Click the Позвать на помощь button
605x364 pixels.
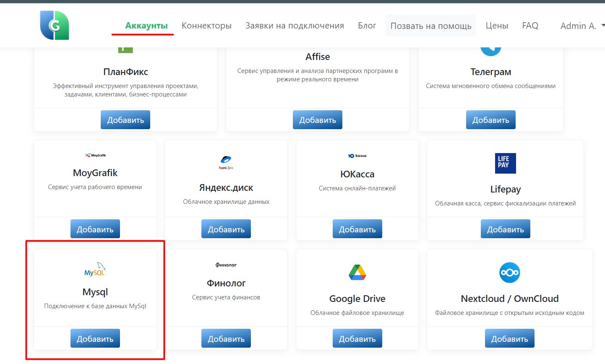(x=431, y=26)
